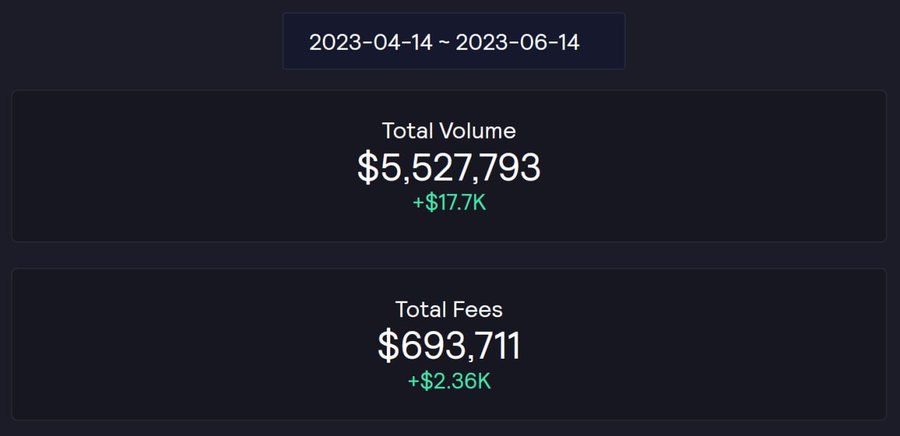Click the start date 2023-04-14
Screen dimensions: 900x436
(x=371, y=42)
